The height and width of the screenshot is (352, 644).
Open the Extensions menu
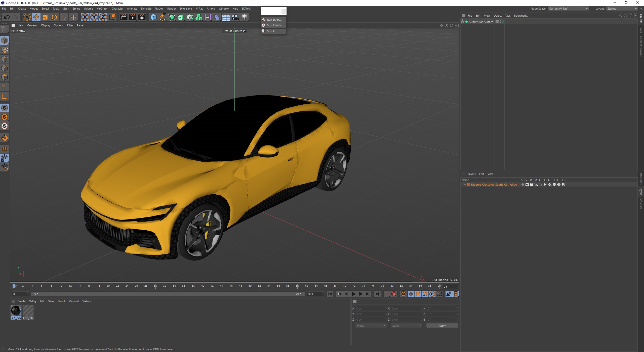[186, 9]
